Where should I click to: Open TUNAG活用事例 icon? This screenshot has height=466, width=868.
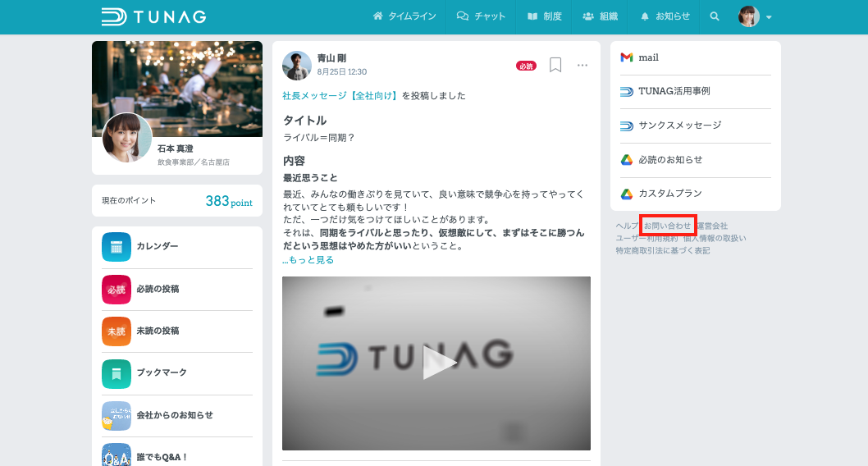pos(627,92)
